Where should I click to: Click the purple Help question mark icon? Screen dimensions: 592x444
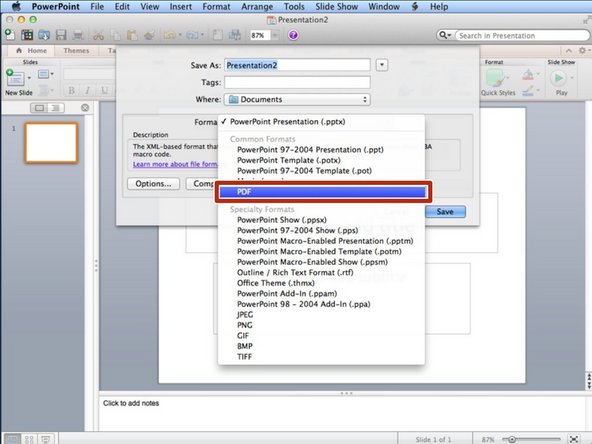pyautogui.click(x=293, y=35)
